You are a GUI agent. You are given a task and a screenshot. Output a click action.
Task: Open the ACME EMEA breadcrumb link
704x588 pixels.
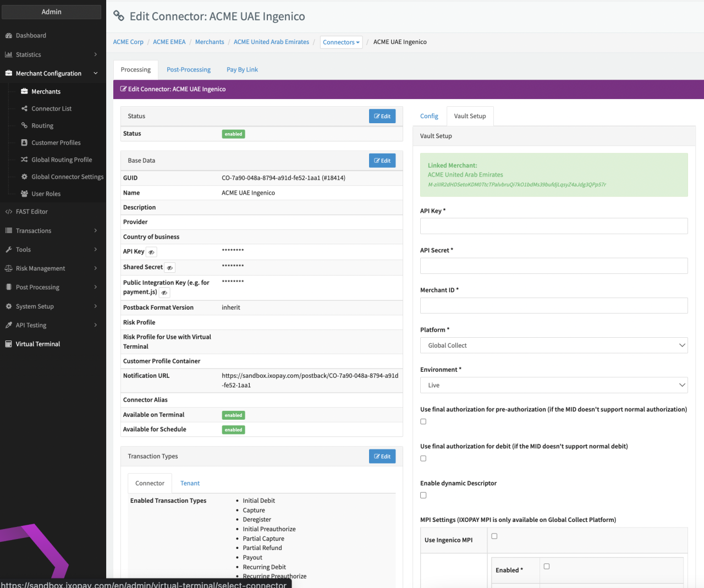[169, 42]
